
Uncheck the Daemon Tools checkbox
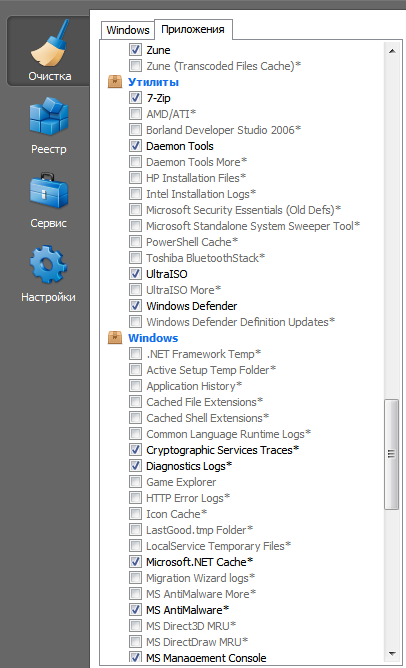click(x=135, y=146)
